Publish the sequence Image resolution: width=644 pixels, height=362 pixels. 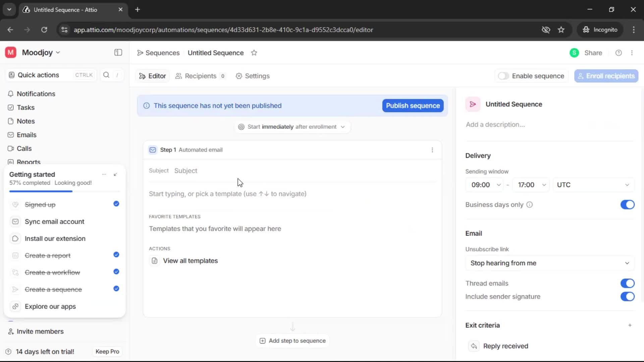pyautogui.click(x=412, y=106)
